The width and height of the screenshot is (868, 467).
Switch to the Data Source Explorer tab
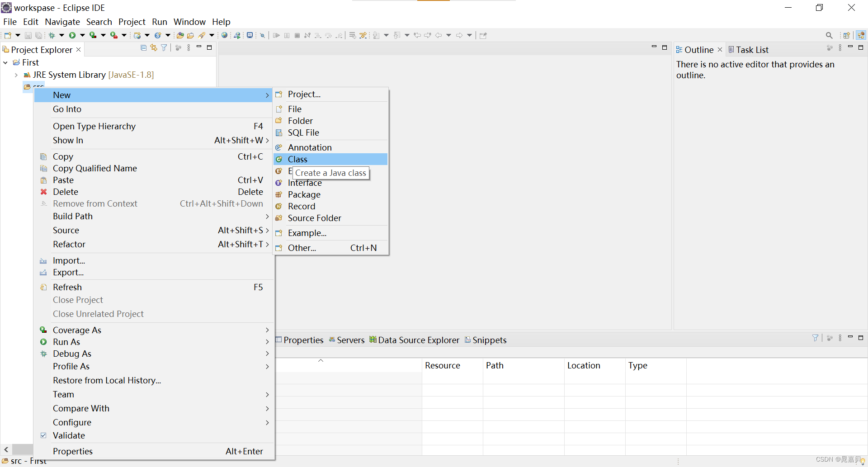(x=415, y=340)
